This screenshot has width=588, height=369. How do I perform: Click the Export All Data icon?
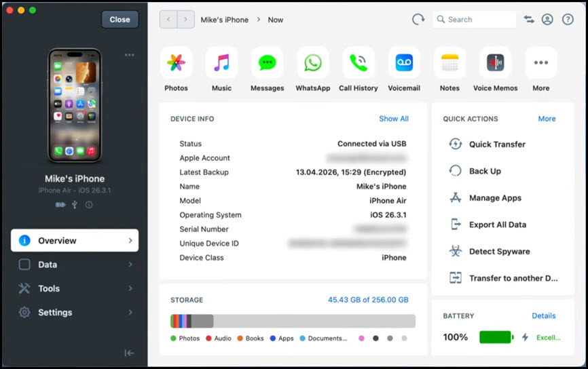coord(455,225)
